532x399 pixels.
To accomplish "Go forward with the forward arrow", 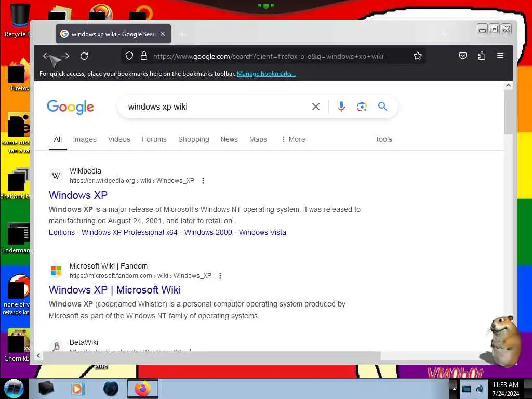I will point(65,56).
